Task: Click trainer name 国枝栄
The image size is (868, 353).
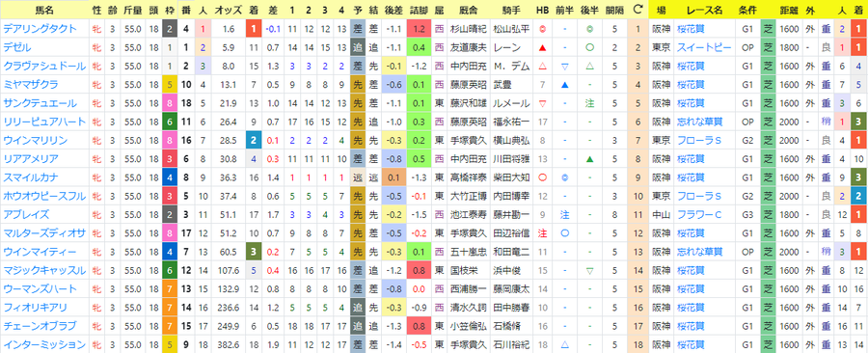Action: (464, 271)
